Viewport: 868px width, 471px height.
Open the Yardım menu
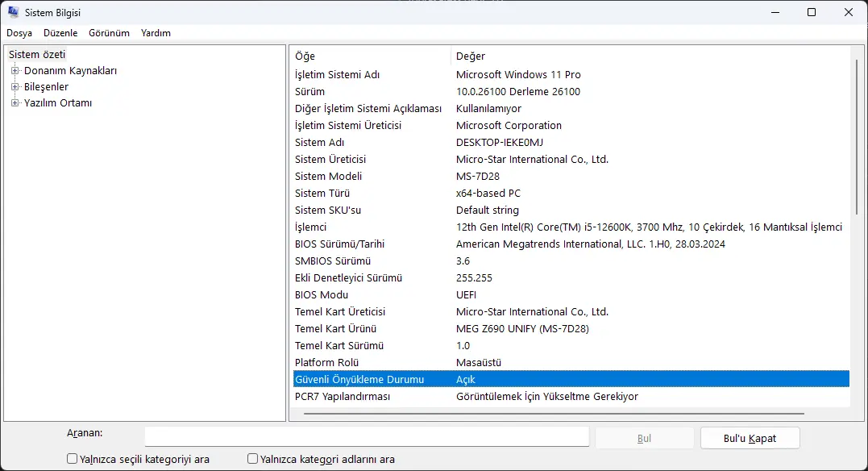coord(156,33)
